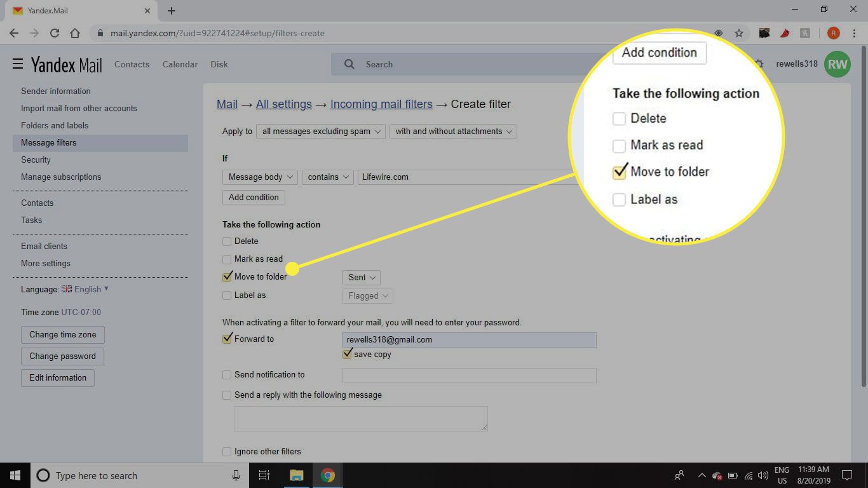Show hidden system tray icons
Image resolution: width=868 pixels, height=488 pixels.
tap(702, 475)
